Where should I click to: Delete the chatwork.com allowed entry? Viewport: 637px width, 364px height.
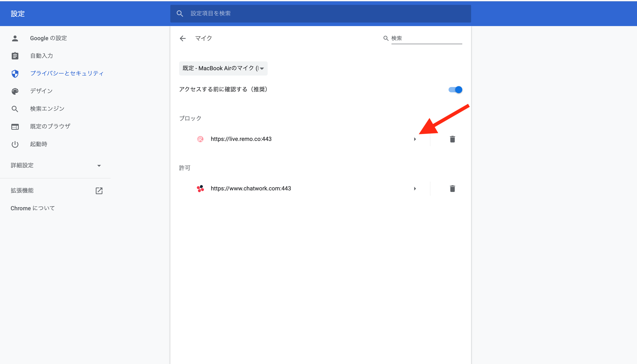pos(452,188)
